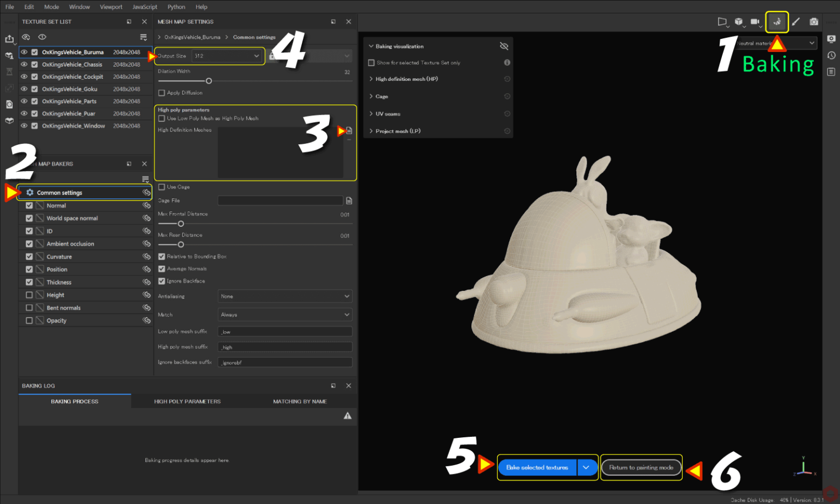Click the Export icon in the left sidebar

9,39
